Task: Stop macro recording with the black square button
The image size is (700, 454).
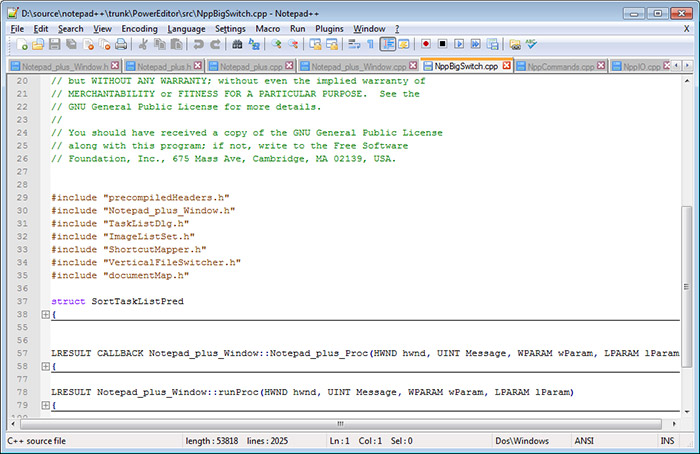Action: coord(442,44)
